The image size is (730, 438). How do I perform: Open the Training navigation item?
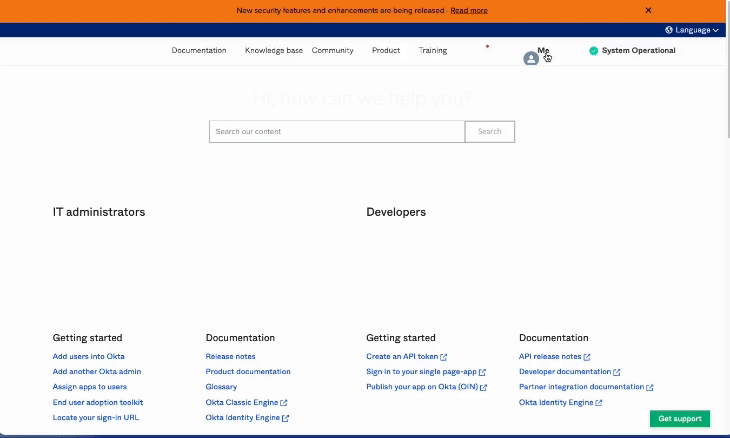tap(433, 50)
